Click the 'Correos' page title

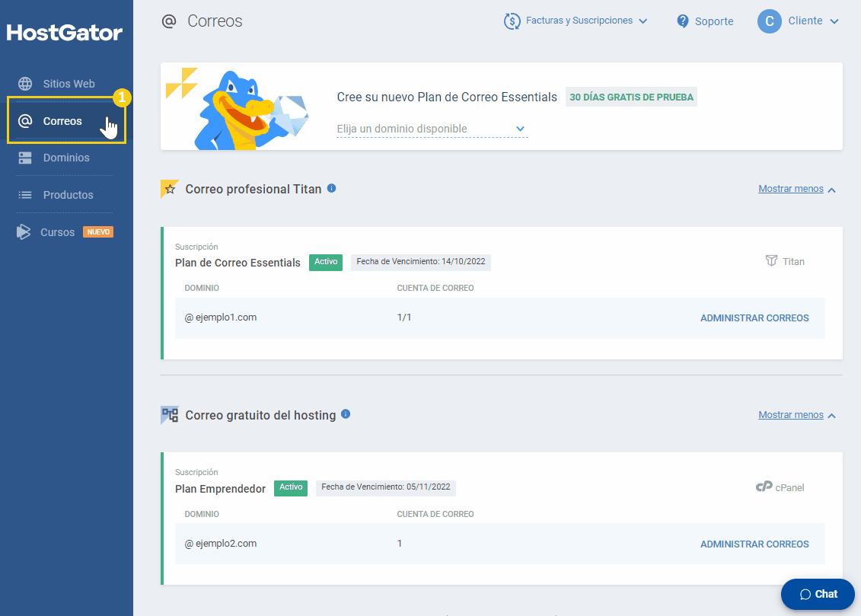215,21
